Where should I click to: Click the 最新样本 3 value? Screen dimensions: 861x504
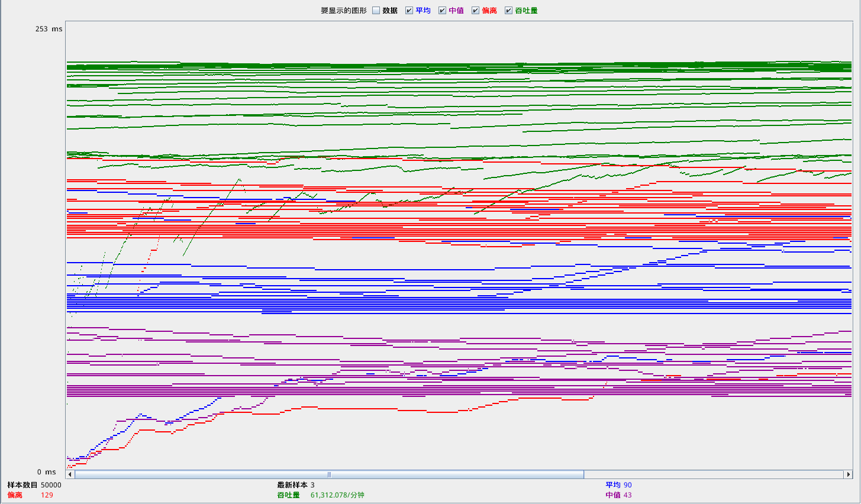312,485
